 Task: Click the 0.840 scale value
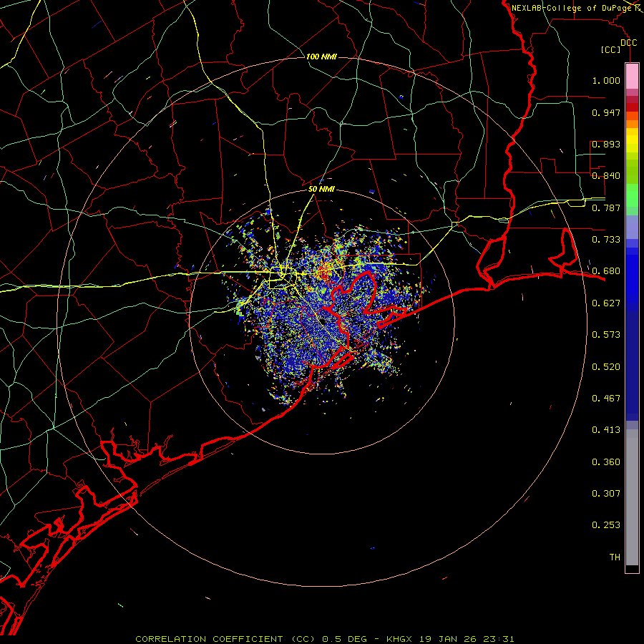tap(606, 176)
